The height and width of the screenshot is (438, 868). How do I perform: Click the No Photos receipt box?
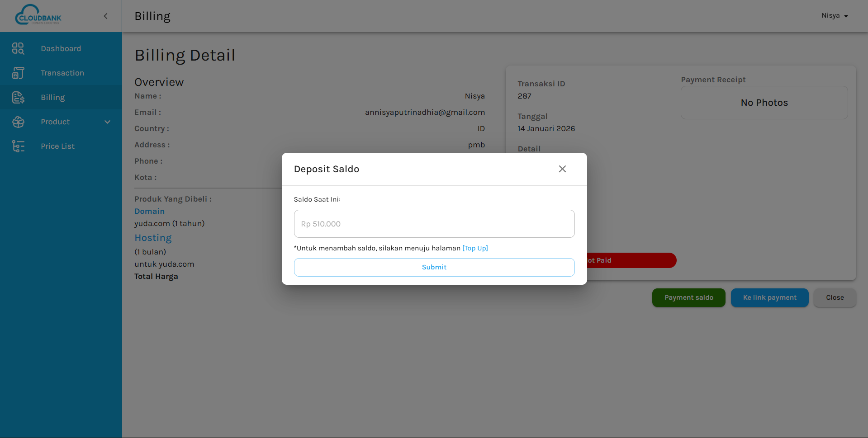764,103
